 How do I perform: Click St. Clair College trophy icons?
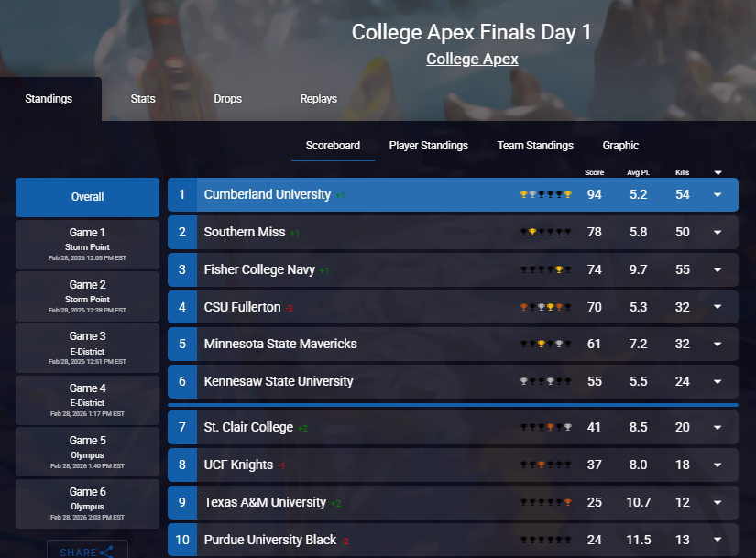[x=545, y=427]
